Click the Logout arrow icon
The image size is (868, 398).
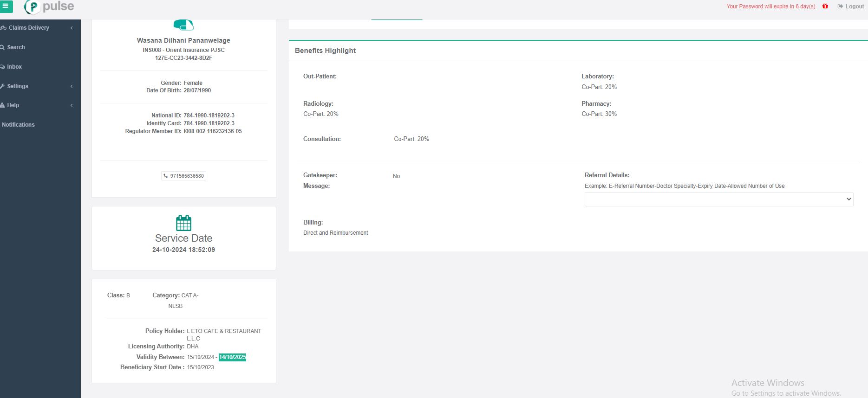(840, 6)
